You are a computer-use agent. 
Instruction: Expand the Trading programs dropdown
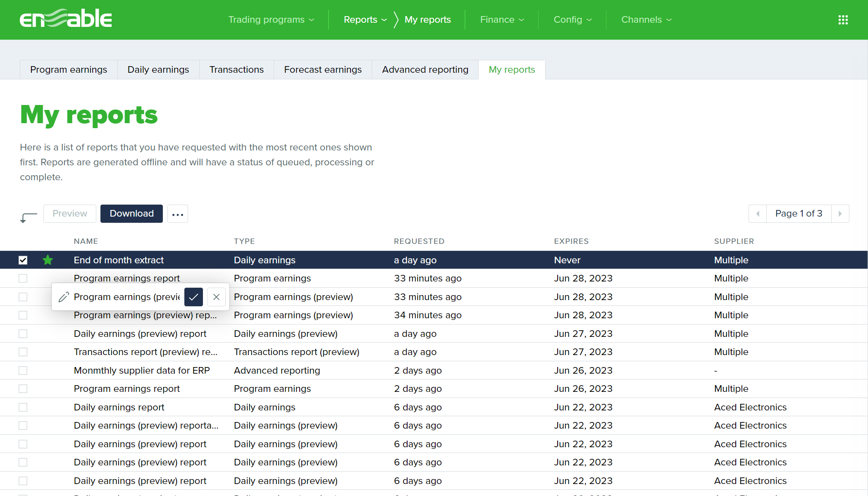[271, 20]
